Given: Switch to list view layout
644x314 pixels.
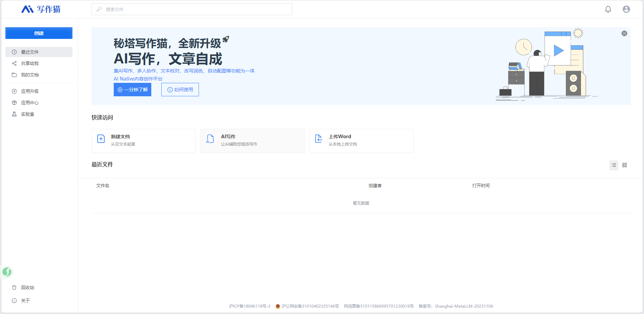Looking at the screenshot, I should [613, 165].
